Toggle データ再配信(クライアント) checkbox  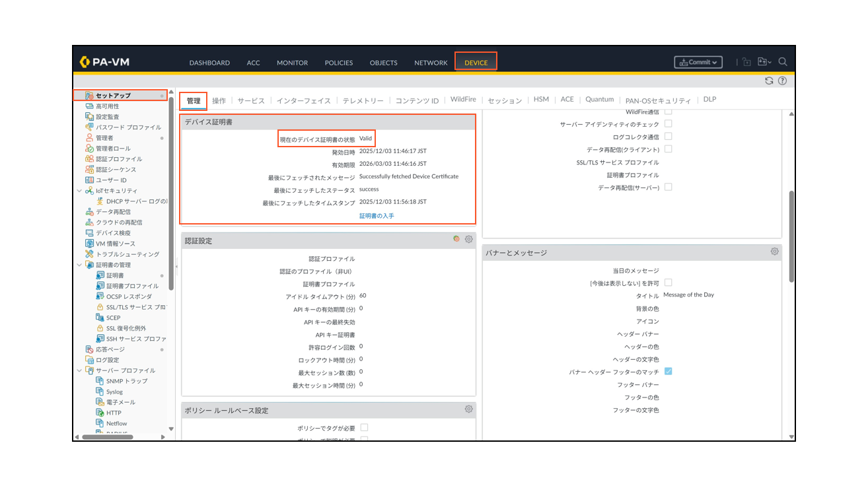pos(669,149)
